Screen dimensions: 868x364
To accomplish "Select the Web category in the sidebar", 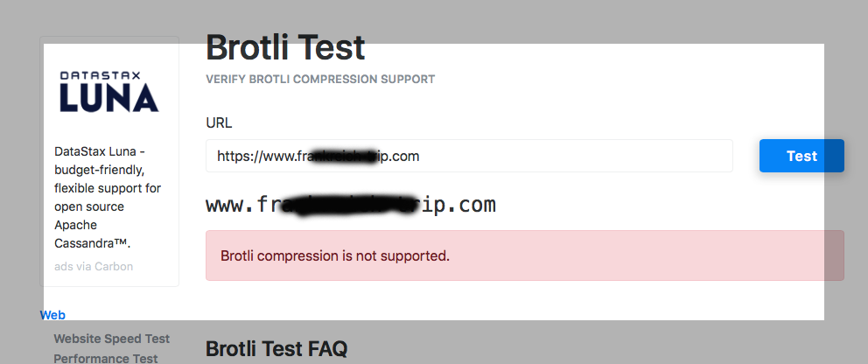I will [x=52, y=315].
